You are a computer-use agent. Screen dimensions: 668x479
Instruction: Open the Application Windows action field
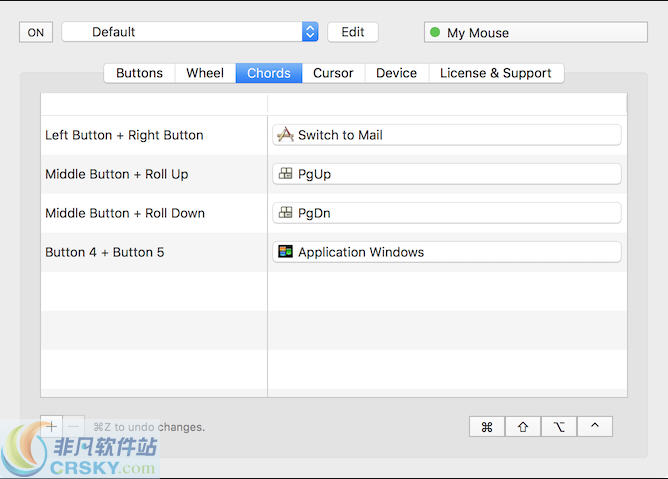446,252
